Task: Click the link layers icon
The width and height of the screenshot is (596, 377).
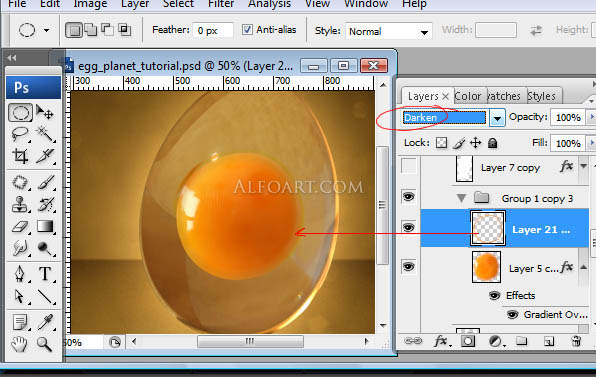Action: (413, 341)
